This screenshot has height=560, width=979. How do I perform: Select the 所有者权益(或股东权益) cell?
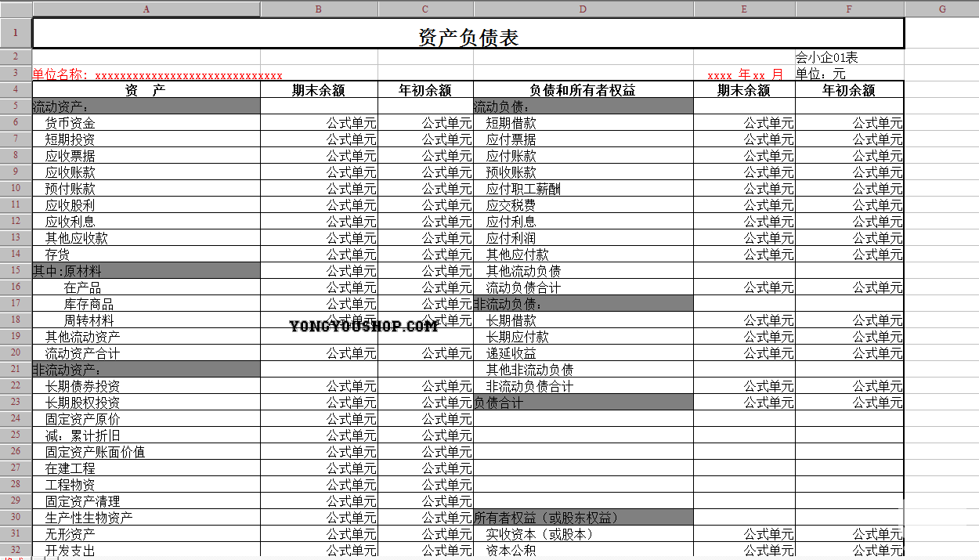(x=583, y=517)
